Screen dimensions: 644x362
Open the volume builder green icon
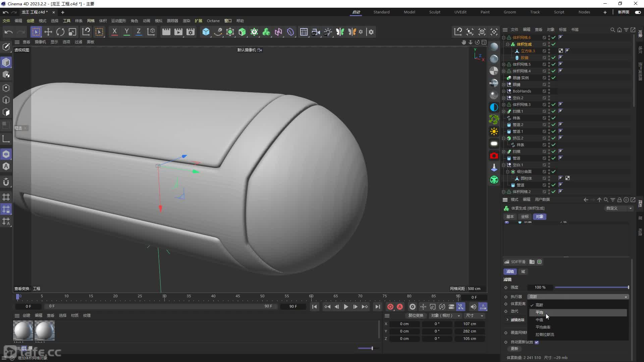pyautogui.click(x=266, y=32)
